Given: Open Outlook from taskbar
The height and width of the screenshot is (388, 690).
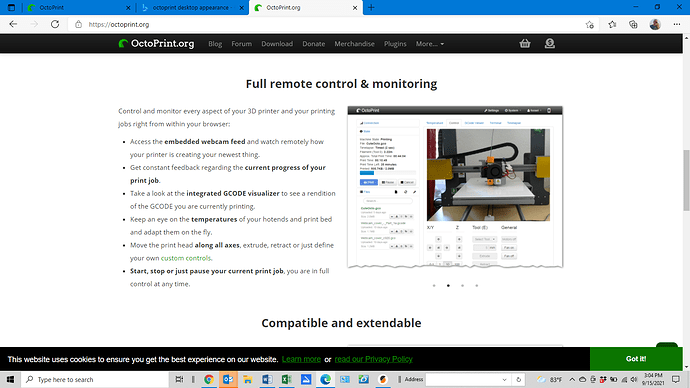Looking at the screenshot, I should pyautogui.click(x=228, y=379).
